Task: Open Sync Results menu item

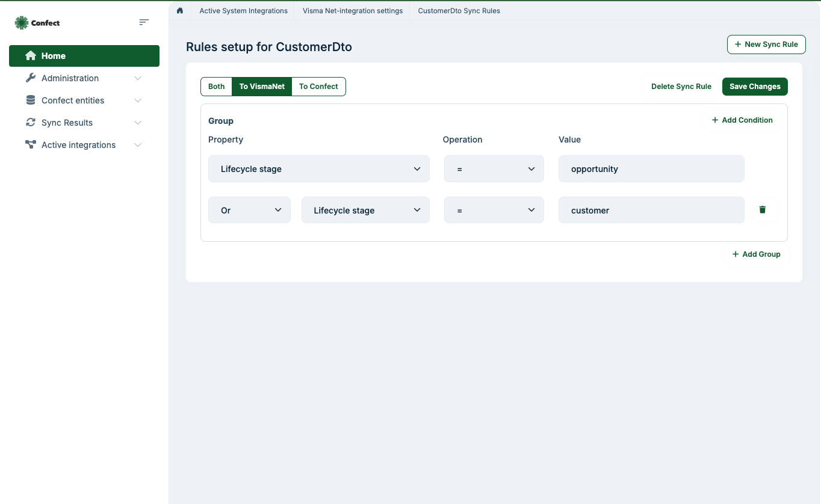Action: (x=84, y=123)
